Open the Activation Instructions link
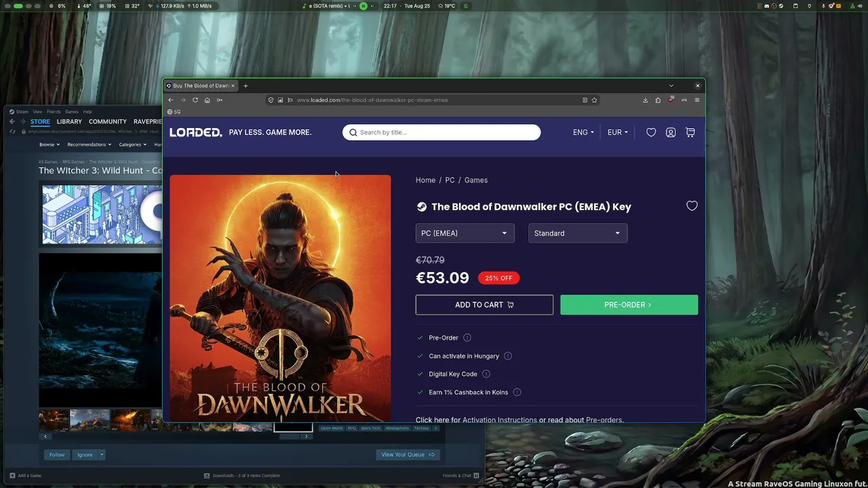The image size is (868, 488). click(500, 420)
